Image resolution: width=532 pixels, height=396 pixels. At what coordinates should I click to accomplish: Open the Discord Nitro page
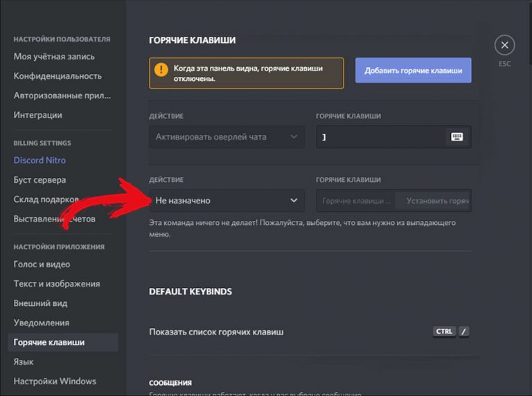[39, 161]
